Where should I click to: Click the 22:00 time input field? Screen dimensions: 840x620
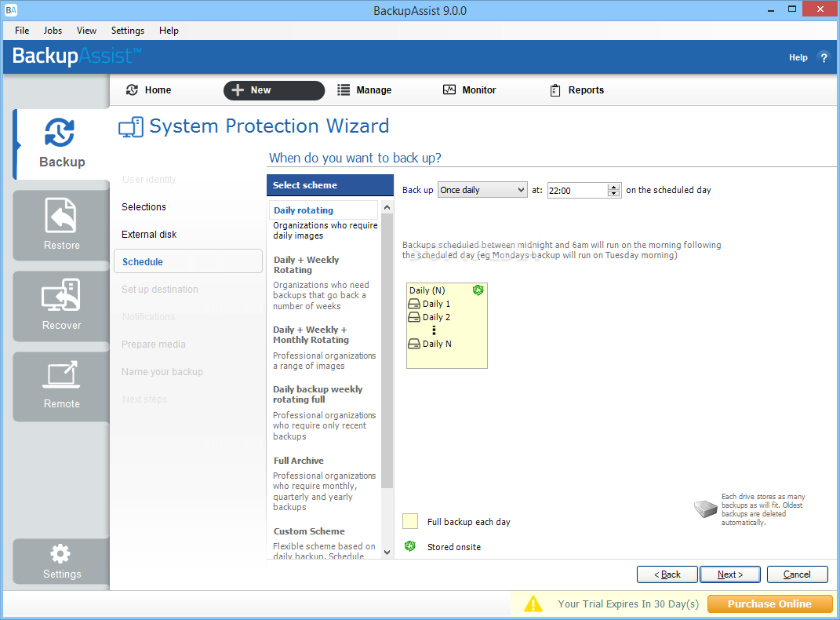pyautogui.click(x=577, y=190)
